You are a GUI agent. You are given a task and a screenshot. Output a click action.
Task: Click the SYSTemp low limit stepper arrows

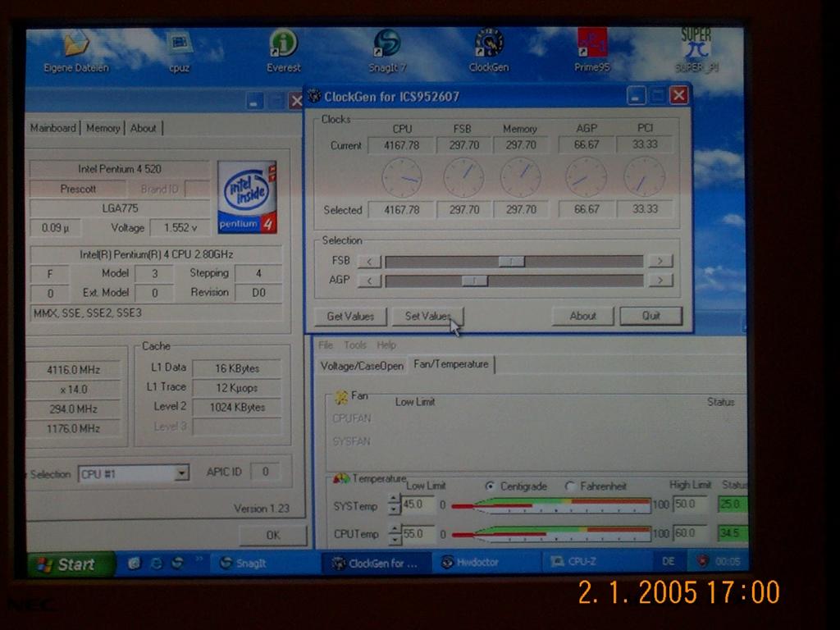395,504
